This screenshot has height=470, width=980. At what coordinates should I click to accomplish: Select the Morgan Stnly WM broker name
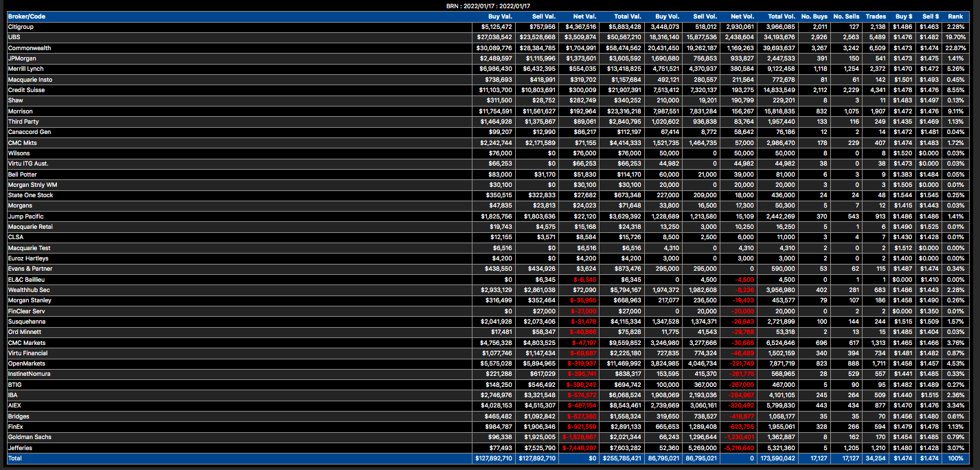[x=31, y=185]
